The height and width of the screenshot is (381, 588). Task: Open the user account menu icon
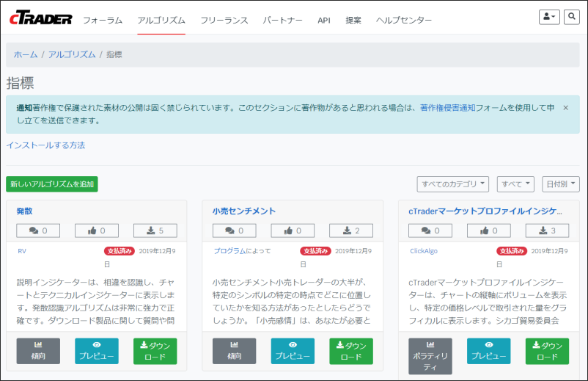548,16
